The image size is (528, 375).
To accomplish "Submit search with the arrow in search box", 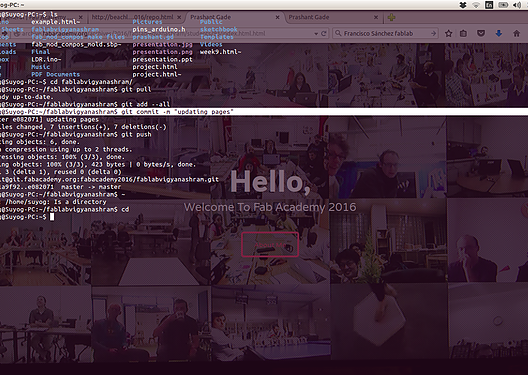I will click(433, 33).
